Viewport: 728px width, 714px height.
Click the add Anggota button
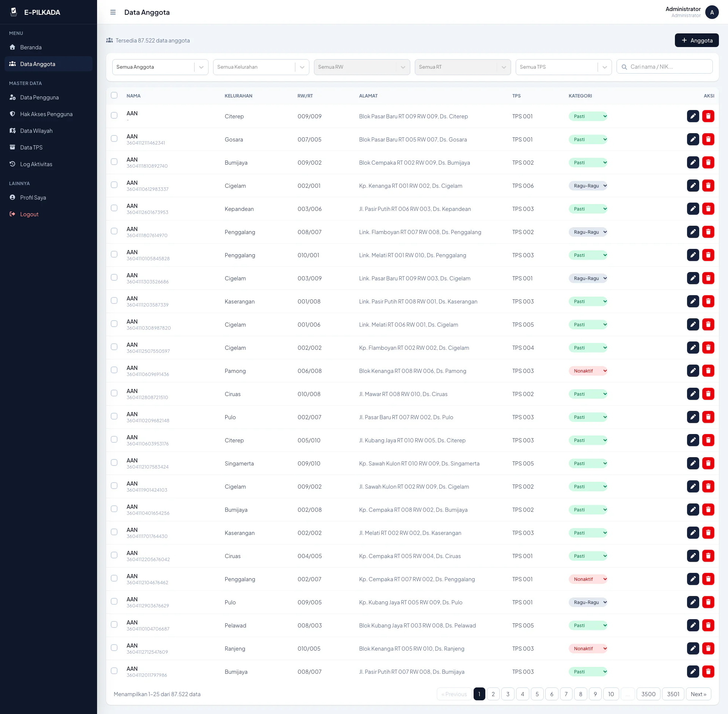click(x=697, y=40)
